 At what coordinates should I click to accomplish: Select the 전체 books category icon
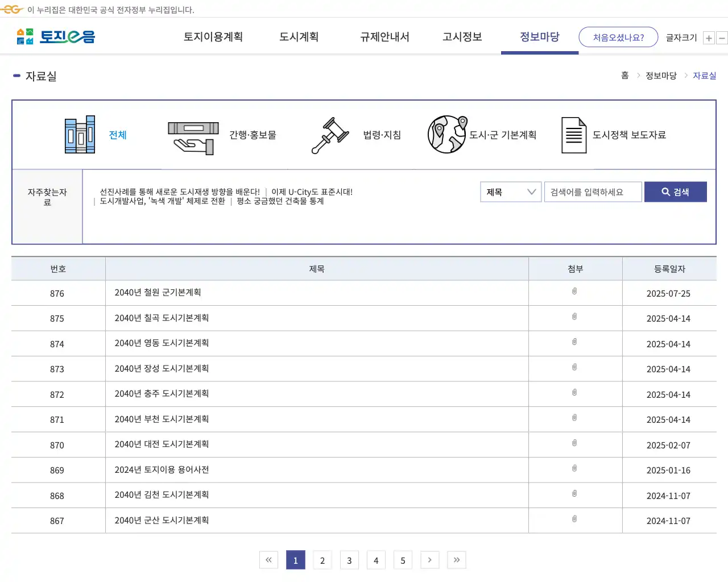pos(80,135)
